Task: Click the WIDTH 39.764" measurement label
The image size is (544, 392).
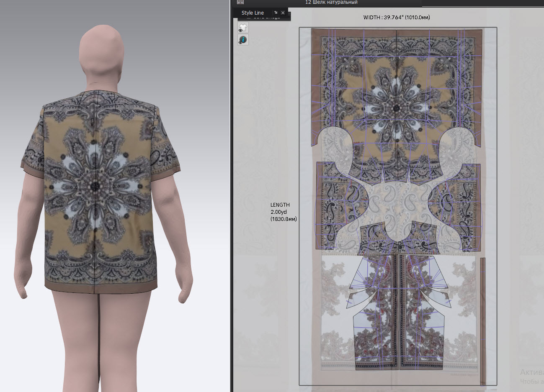Action: (397, 18)
